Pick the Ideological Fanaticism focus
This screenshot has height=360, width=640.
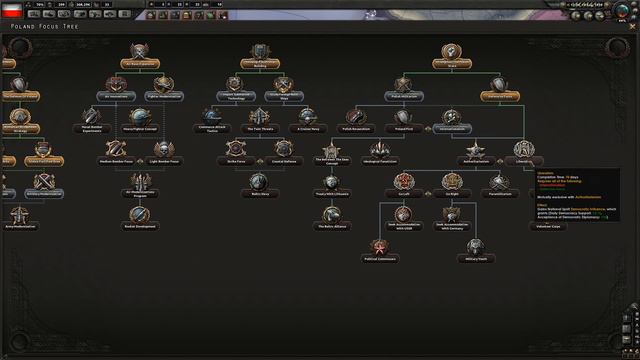380,153
